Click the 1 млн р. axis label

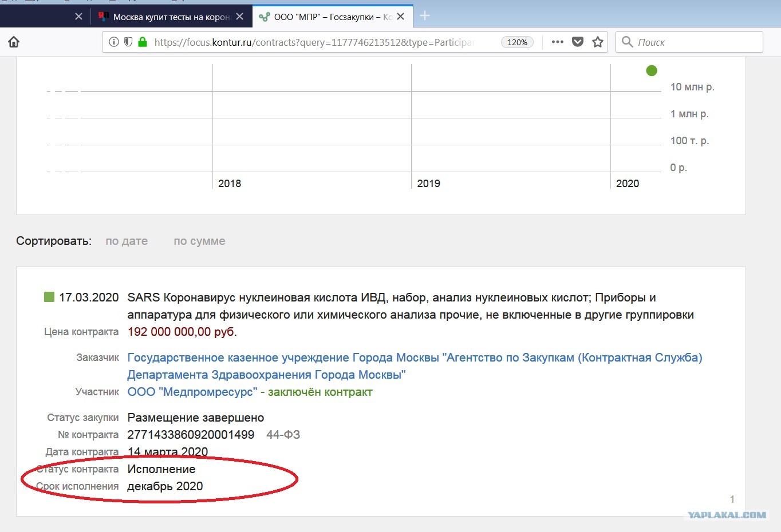[689, 114]
